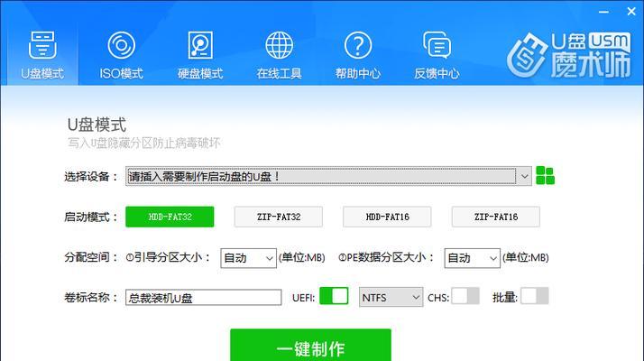Viewport: 644px width, 361px height.
Task: Click the 选择设备 label
Action: point(91,176)
